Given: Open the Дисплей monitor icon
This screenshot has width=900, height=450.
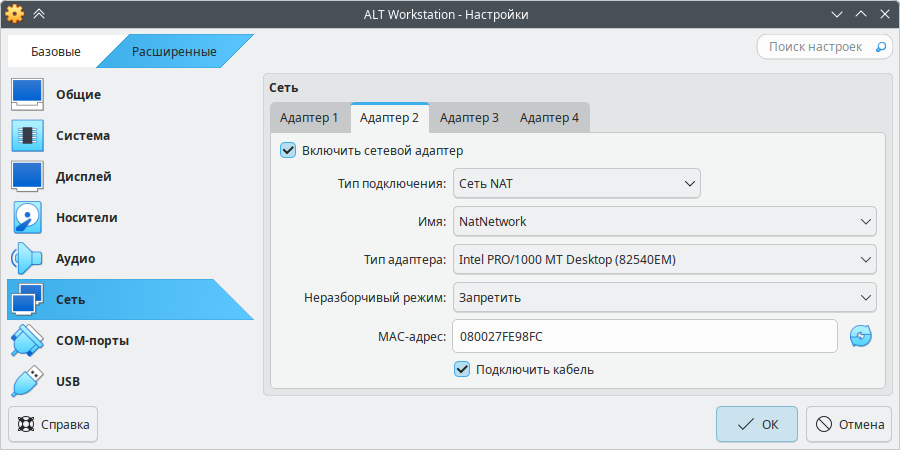Looking at the screenshot, I should pos(27,176).
